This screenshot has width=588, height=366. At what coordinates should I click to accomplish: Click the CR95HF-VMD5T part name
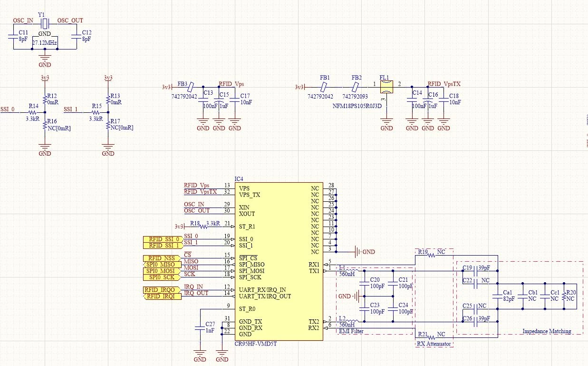point(256,344)
